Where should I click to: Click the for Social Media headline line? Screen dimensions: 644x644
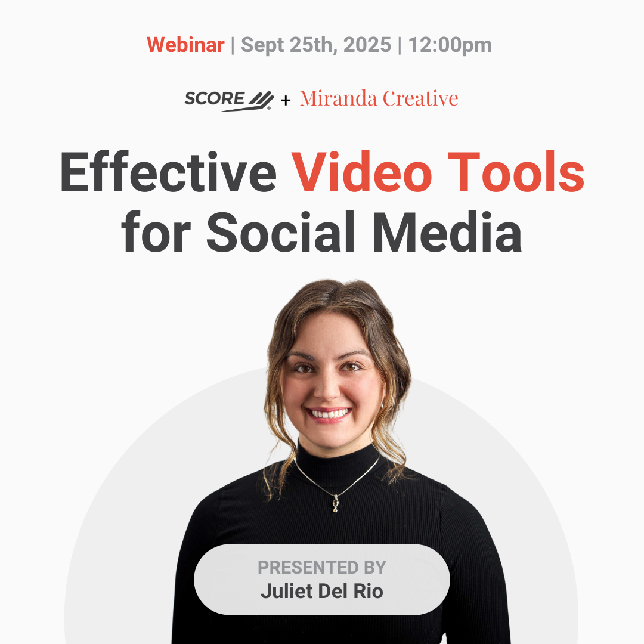tap(322, 230)
